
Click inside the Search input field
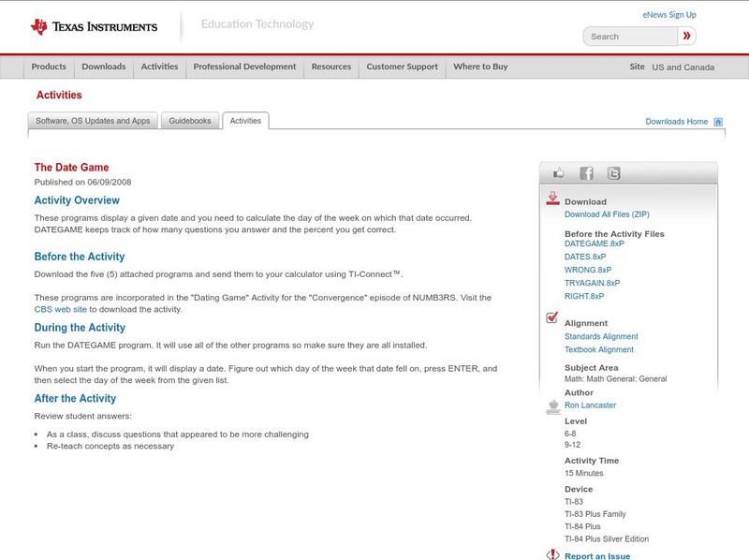click(x=627, y=35)
